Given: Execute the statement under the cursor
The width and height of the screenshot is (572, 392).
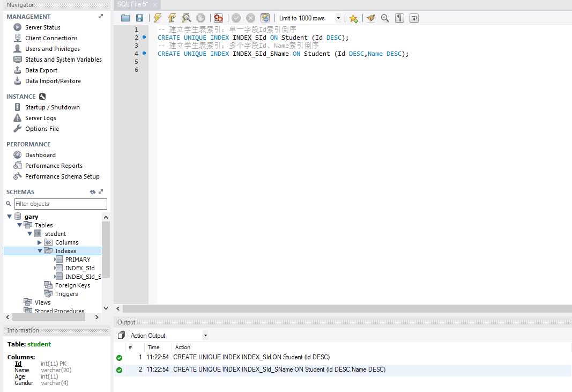Looking at the screenshot, I should 172,18.
